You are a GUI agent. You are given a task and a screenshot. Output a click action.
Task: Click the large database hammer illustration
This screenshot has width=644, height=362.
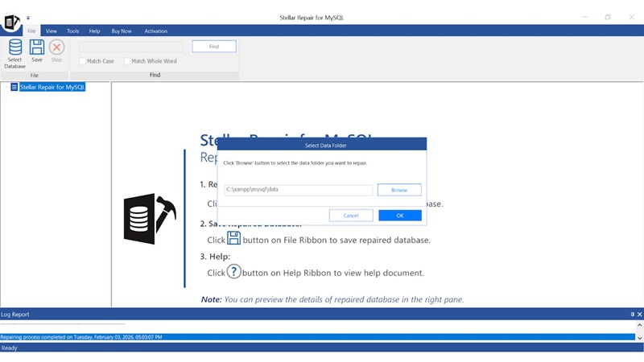(x=150, y=219)
